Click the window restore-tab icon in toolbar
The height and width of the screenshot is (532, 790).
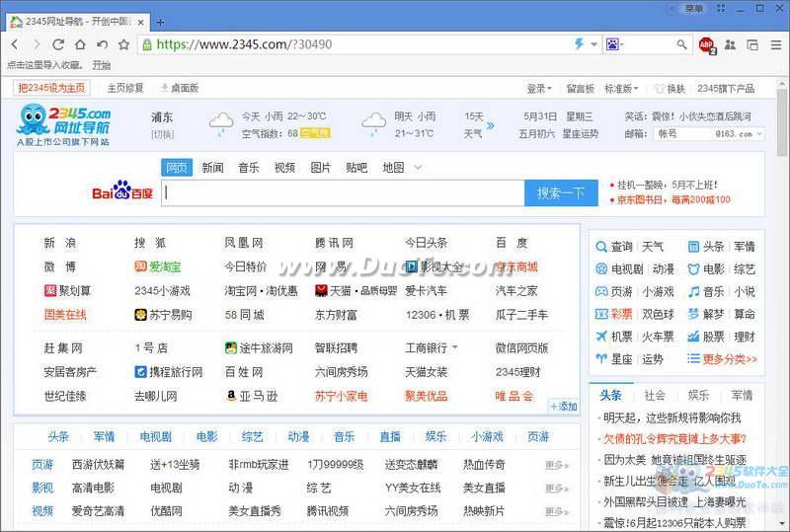pyautogui.click(x=752, y=44)
